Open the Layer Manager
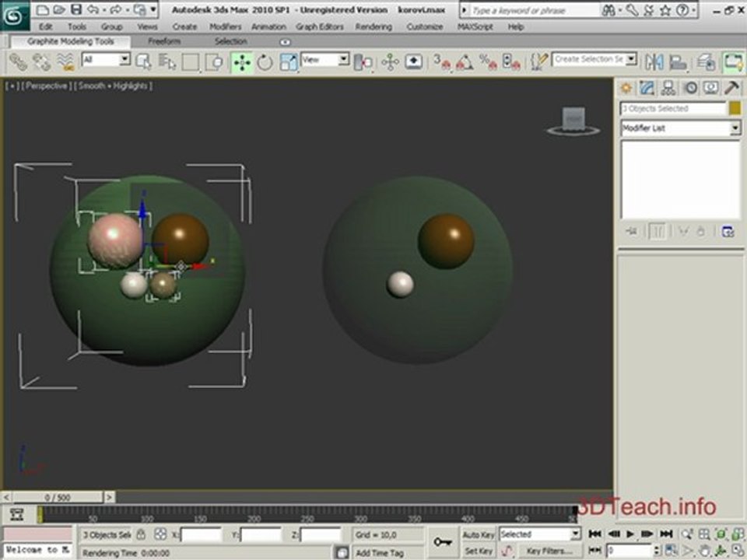The height and width of the screenshot is (560, 747). pyautogui.click(x=706, y=62)
